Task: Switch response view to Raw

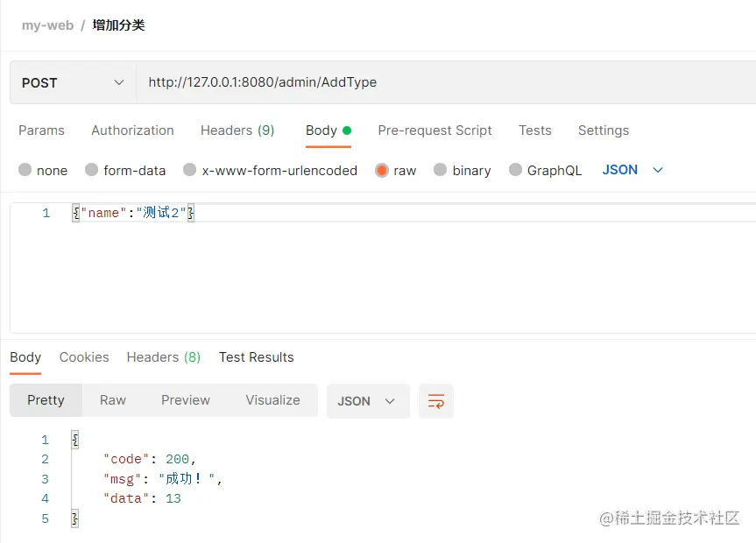Action: click(x=113, y=400)
